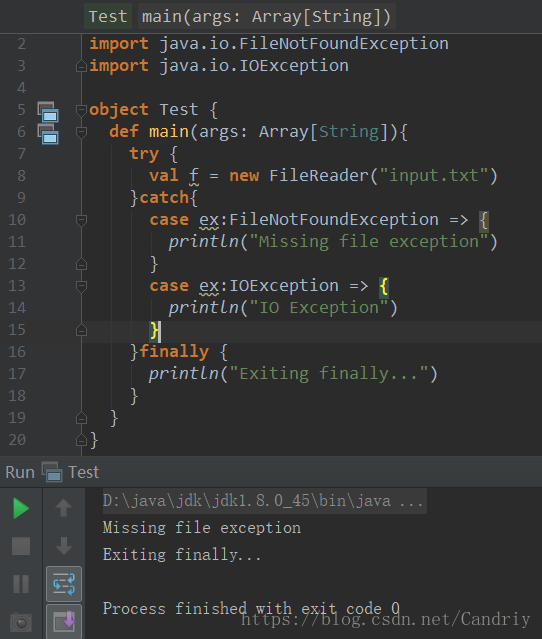Collapse the import block fold marker
The height and width of the screenshot is (639, 542).
pyautogui.click(x=82, y=66)
